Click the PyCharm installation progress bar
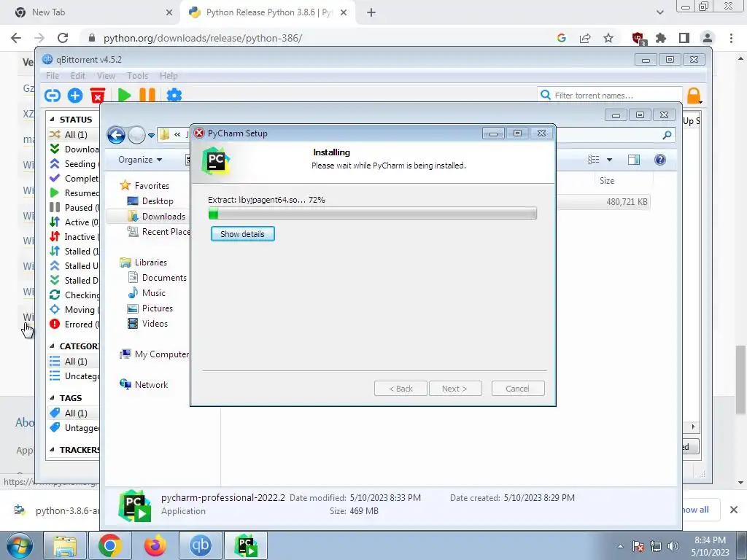The width and height of the screenshot is (747, 560). (x=373, y=214)
